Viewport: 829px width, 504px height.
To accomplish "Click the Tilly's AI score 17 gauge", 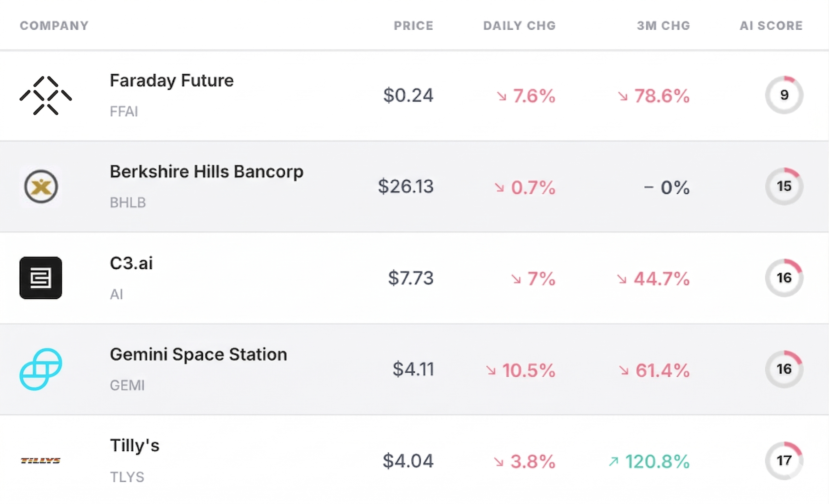I will tap(784, 461).
